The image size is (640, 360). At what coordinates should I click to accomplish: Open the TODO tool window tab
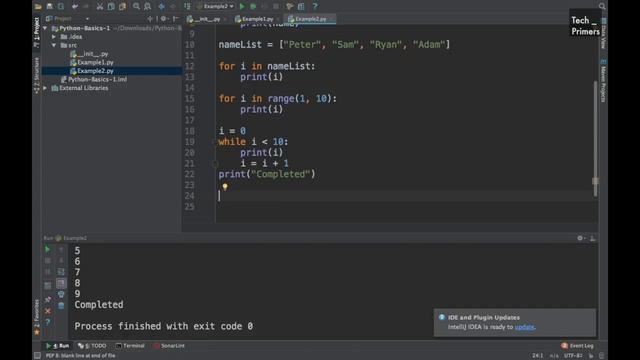(92, 346)
